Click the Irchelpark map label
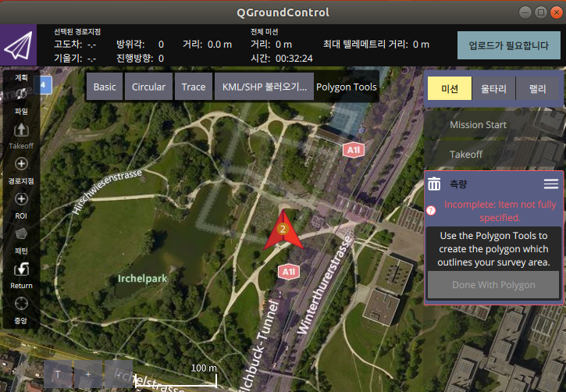The height and width of the screenshot is (392, 566). click(143, 279)
